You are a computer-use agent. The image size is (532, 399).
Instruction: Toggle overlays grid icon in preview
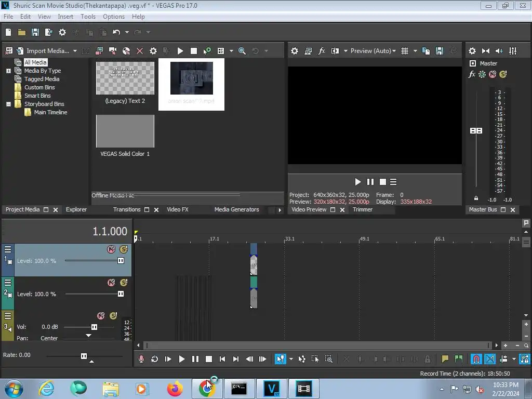(404, 51)
